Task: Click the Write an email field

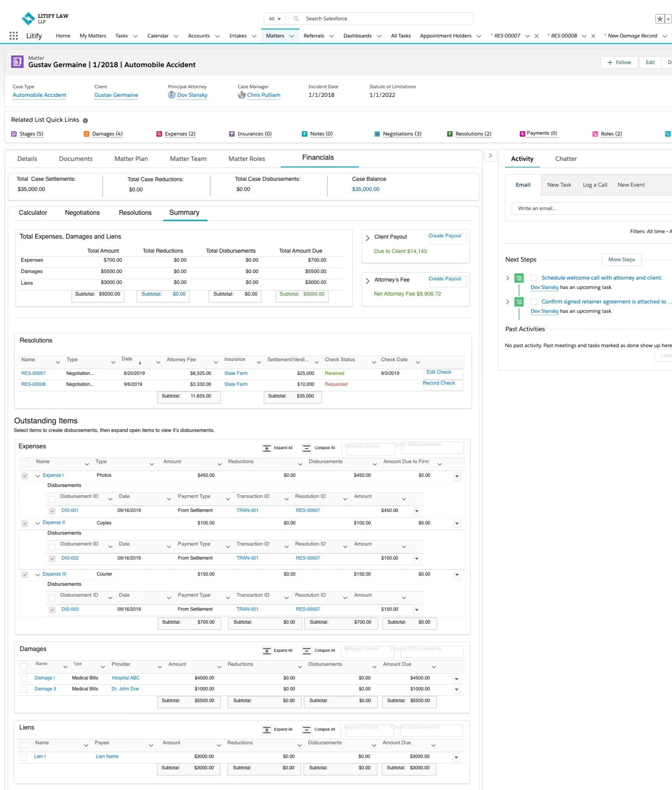Action: tap(592, 209)
